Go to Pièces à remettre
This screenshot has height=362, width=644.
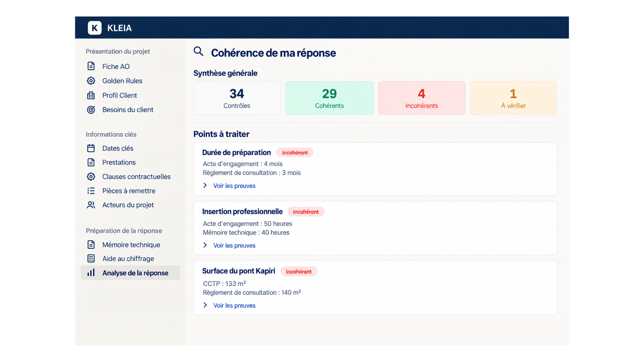point(129,191)
